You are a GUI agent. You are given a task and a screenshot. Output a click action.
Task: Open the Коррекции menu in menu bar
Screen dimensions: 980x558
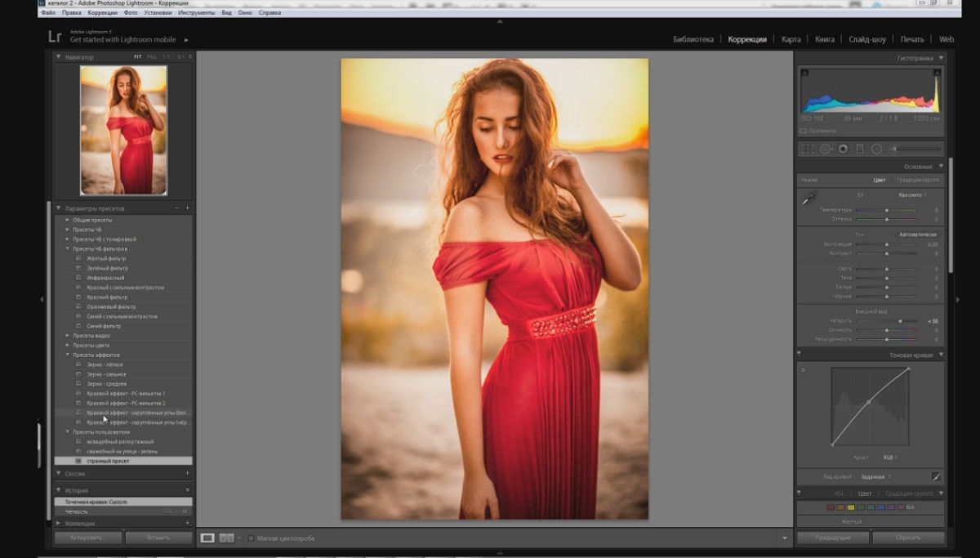[102, 13]
